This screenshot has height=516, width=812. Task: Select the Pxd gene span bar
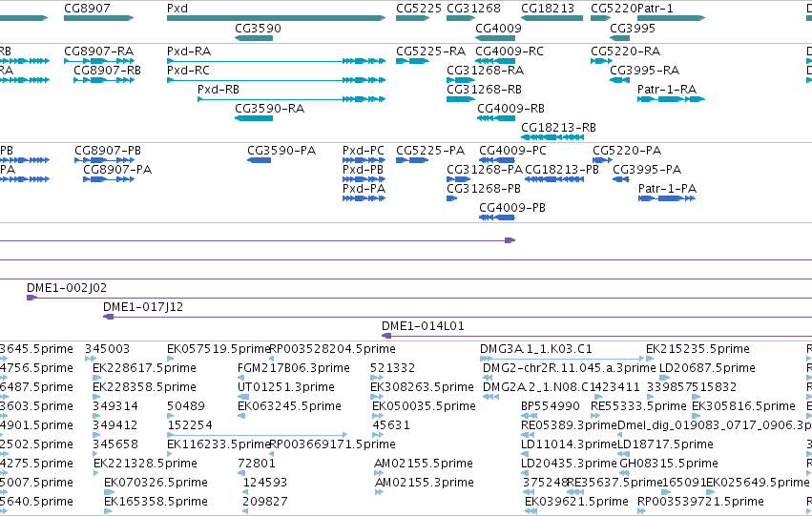[x=276, y=18]
